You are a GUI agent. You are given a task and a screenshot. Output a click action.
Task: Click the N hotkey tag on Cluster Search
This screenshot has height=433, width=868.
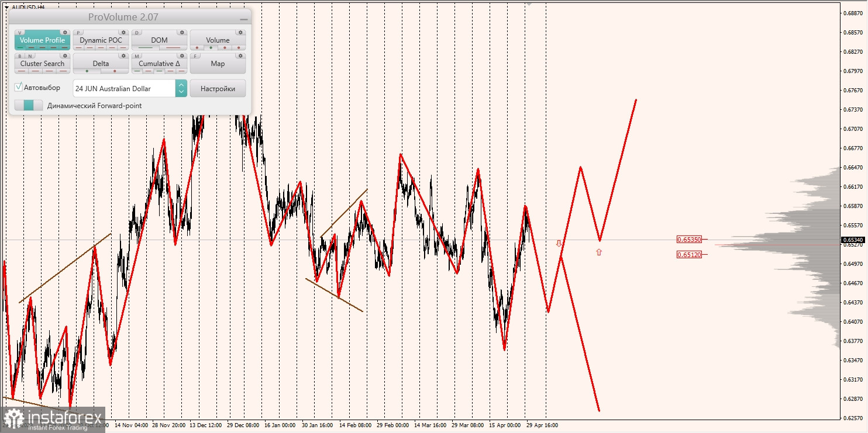tap(30, 56)
